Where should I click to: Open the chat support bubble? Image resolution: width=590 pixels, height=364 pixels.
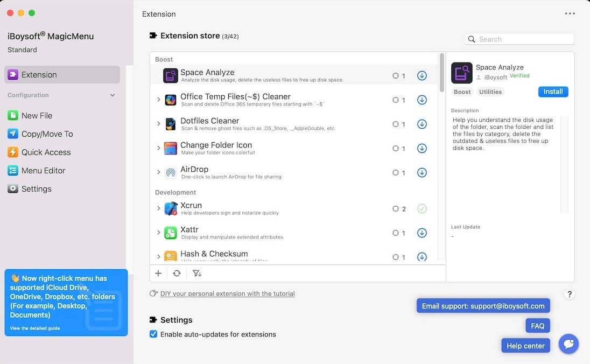[568, 344]
